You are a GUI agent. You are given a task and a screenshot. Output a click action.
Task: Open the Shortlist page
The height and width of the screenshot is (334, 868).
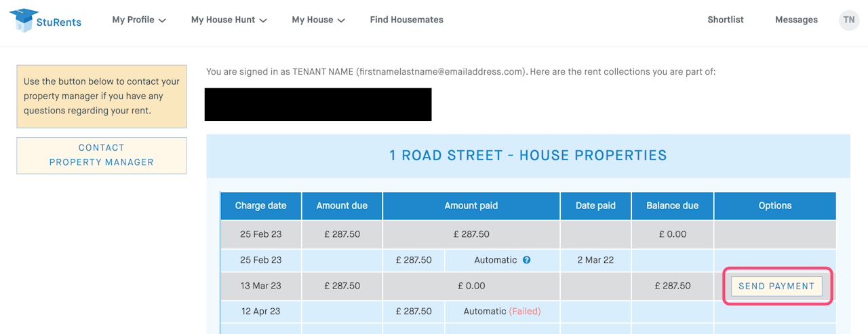pyautogui.click(x=725, y=20)
